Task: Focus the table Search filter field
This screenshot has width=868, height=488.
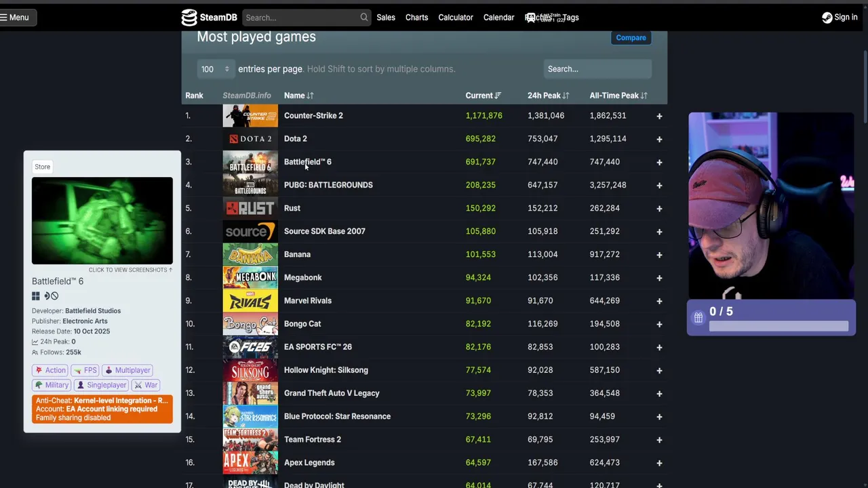Action: (597, 69)
